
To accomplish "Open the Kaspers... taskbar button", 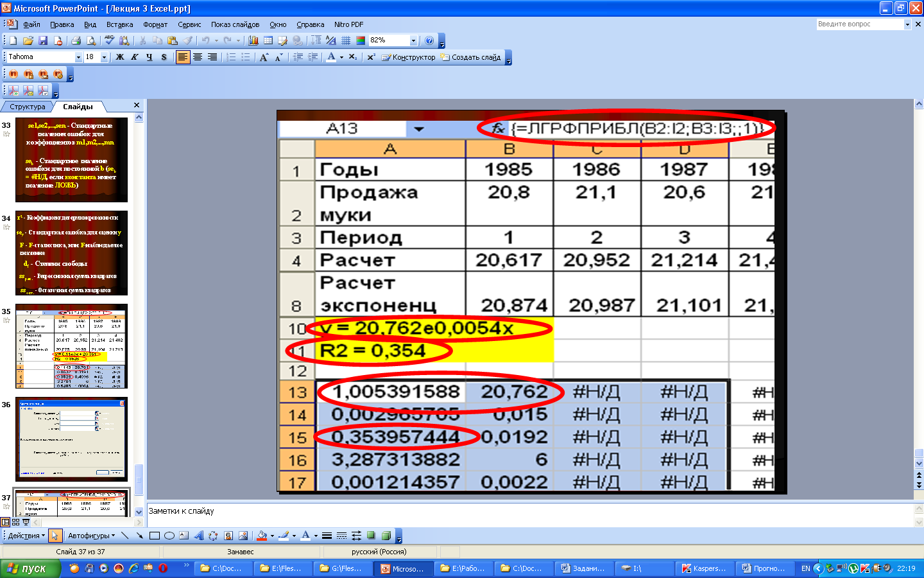I will pos(704,568).
